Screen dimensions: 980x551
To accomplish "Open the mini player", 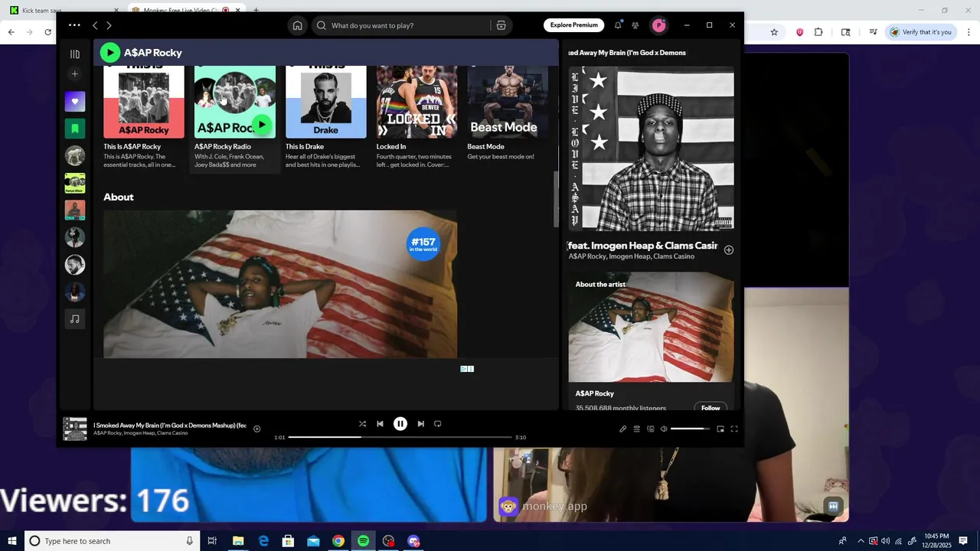I will pos(720,429).
